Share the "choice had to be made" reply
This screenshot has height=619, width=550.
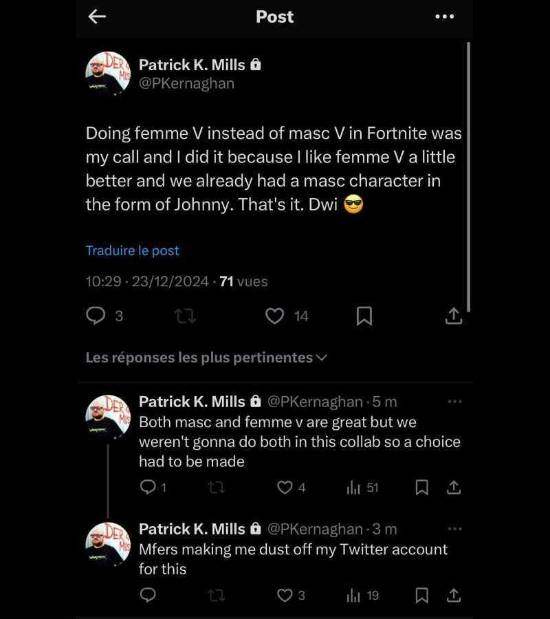454,488
